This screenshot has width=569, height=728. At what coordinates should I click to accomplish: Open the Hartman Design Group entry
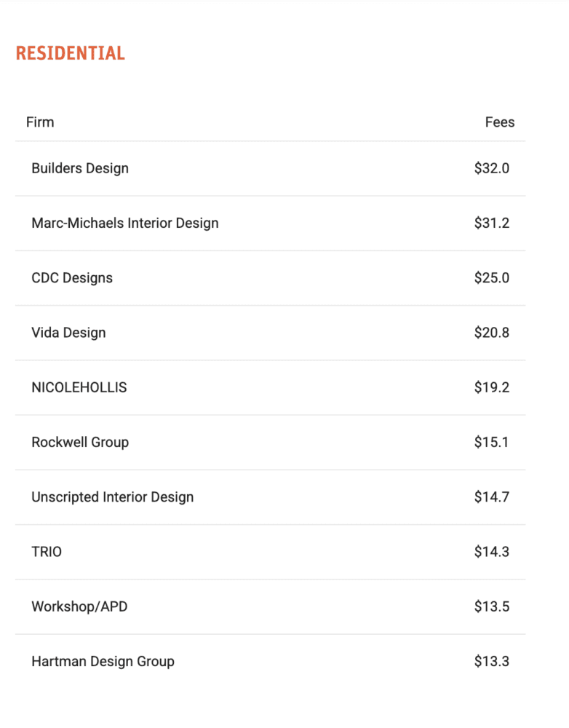click(x=103, y=661)
